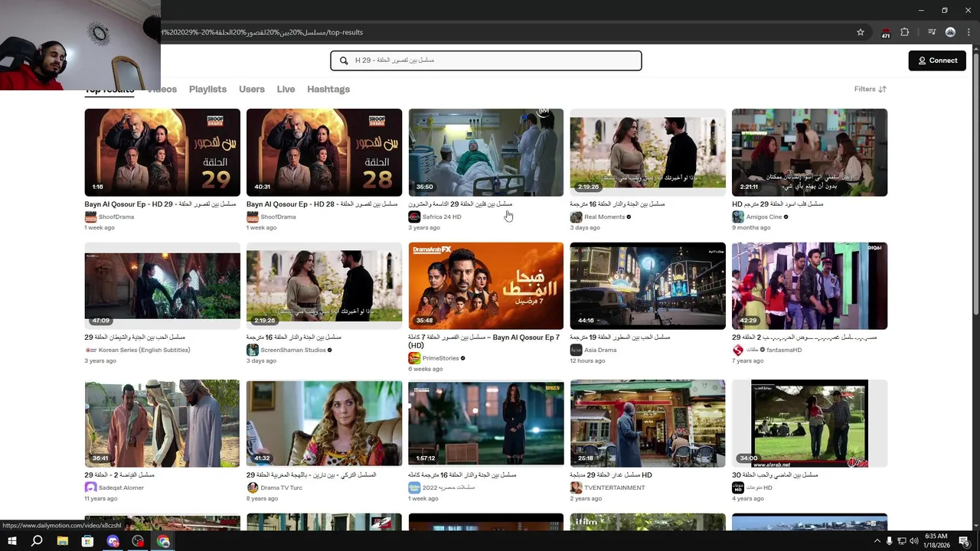The height and width of the screenshot is (551, 980).
Task: Open the extension showing the 471 badge
Action: (x=886, y=32)
